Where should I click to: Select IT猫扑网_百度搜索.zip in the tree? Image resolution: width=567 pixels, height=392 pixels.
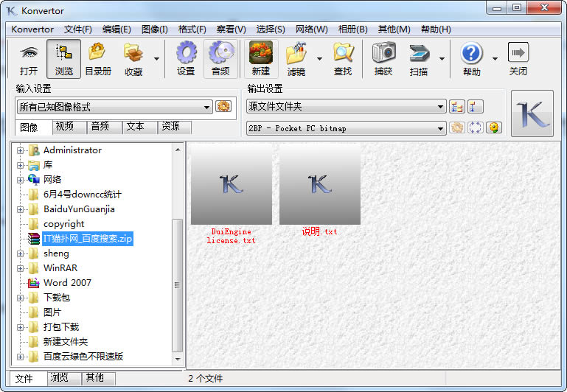[88, 239]
